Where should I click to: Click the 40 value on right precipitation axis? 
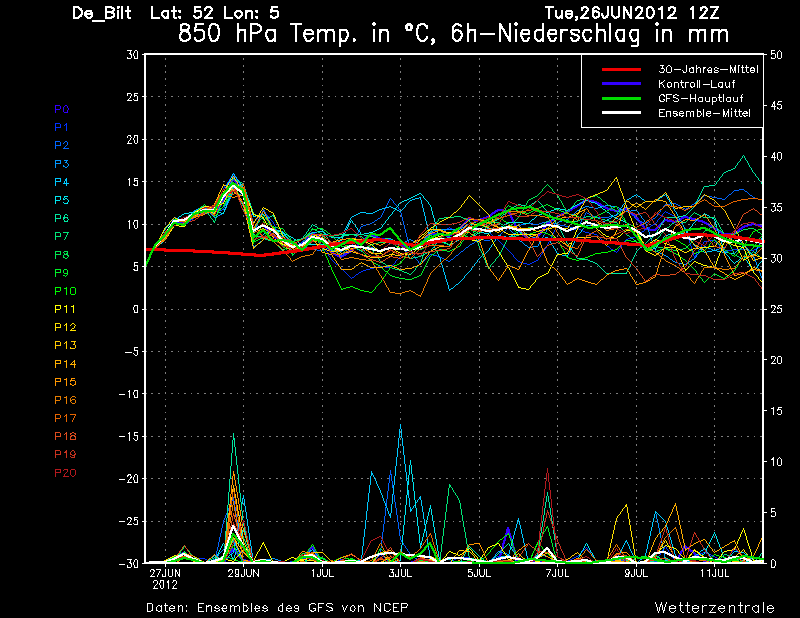point(776,157)
